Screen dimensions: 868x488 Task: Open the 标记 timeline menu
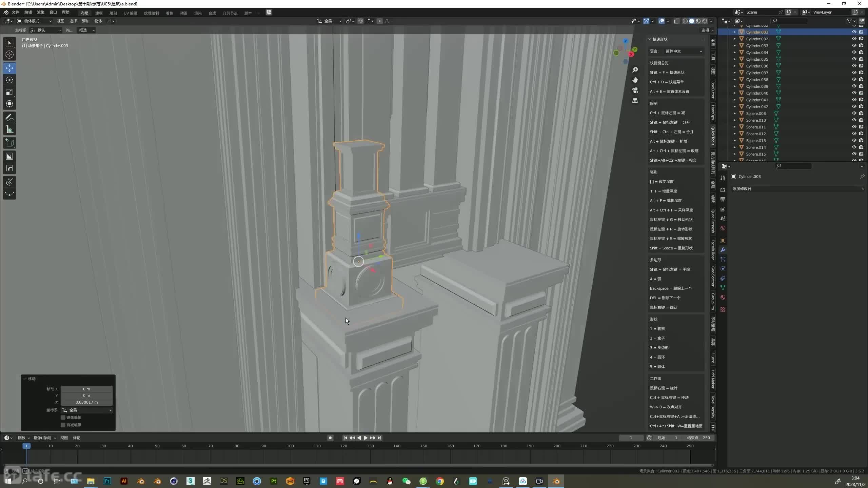(77, 438)
